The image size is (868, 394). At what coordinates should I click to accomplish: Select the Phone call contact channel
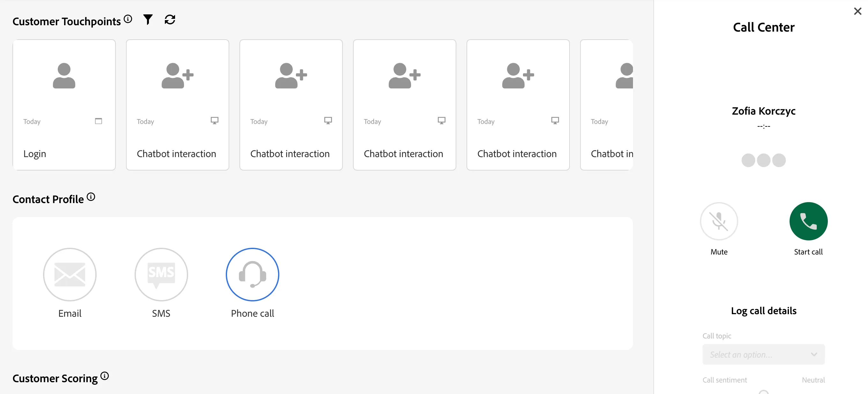(x=252, y=275)
